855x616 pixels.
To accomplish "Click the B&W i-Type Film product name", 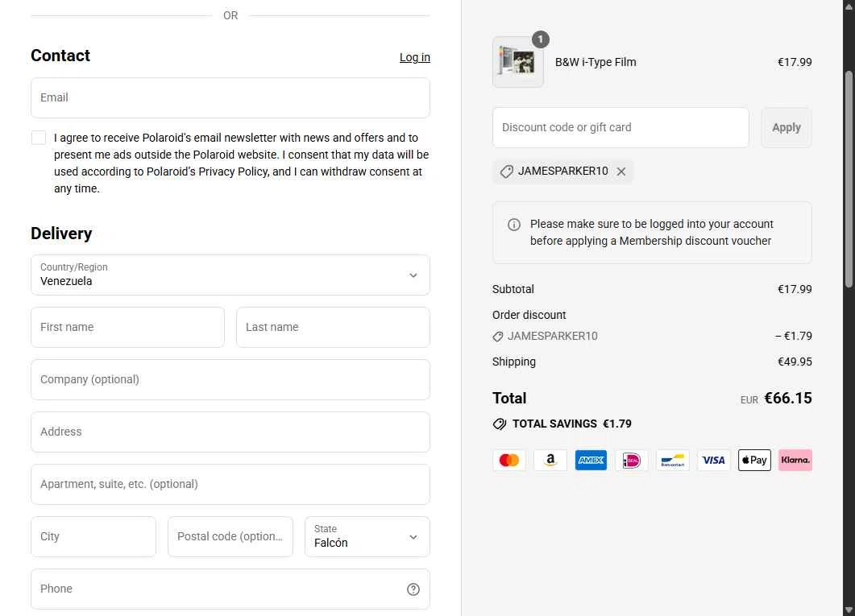I will [596, 62].
